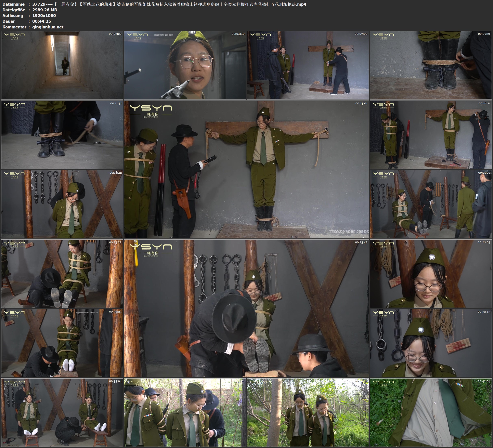Screen dimensions: 493x448
Task: Click the Dateiname mp4 file name text
Action: 169,4
